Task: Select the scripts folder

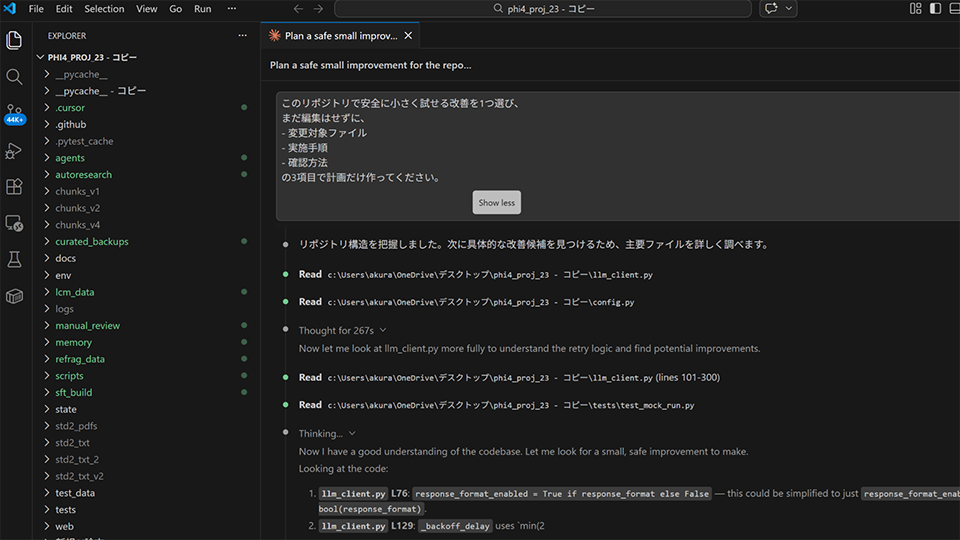Action: coord(69,376)
